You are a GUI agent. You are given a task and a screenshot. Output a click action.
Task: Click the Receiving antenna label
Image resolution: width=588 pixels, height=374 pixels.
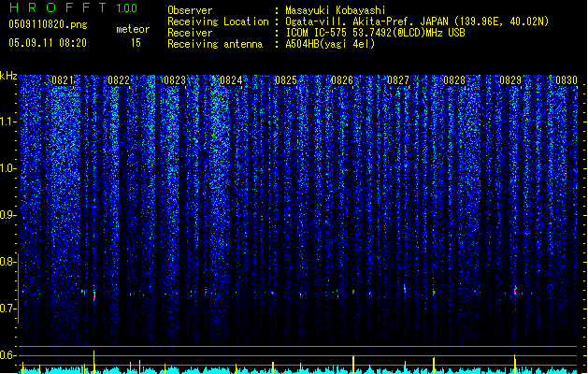click(x=215, y=44)
